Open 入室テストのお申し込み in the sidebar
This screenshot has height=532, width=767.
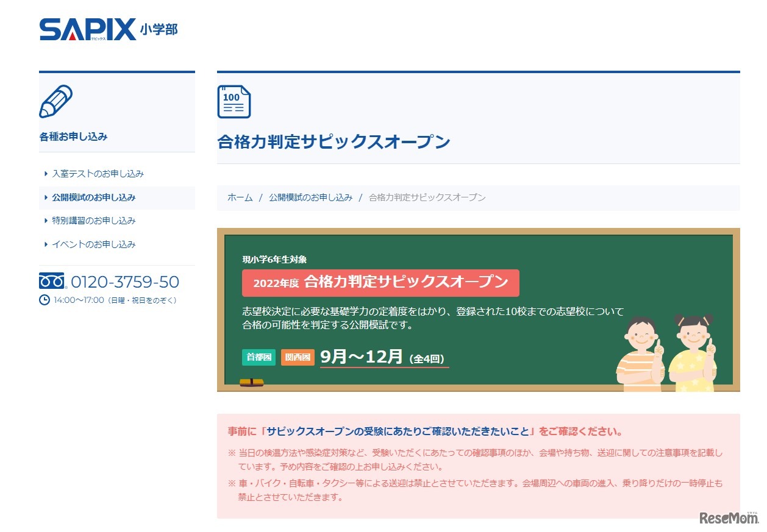pyautogui.click(x=98, y=174)
